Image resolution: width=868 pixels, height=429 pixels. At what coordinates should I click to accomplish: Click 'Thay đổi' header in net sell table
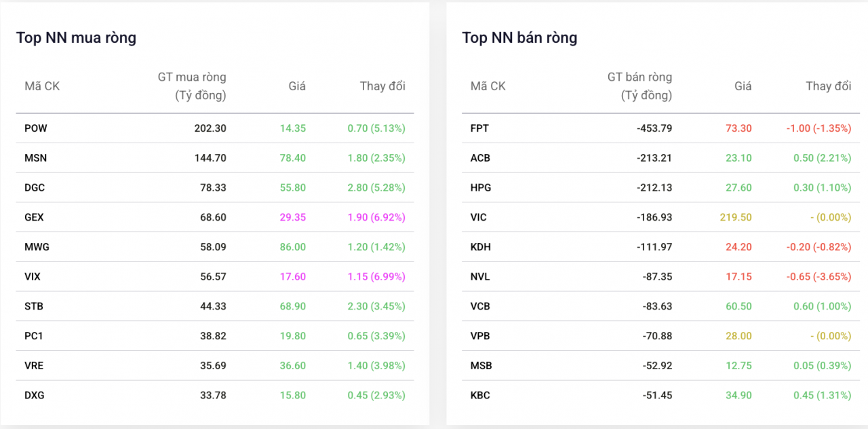point(828,86)
